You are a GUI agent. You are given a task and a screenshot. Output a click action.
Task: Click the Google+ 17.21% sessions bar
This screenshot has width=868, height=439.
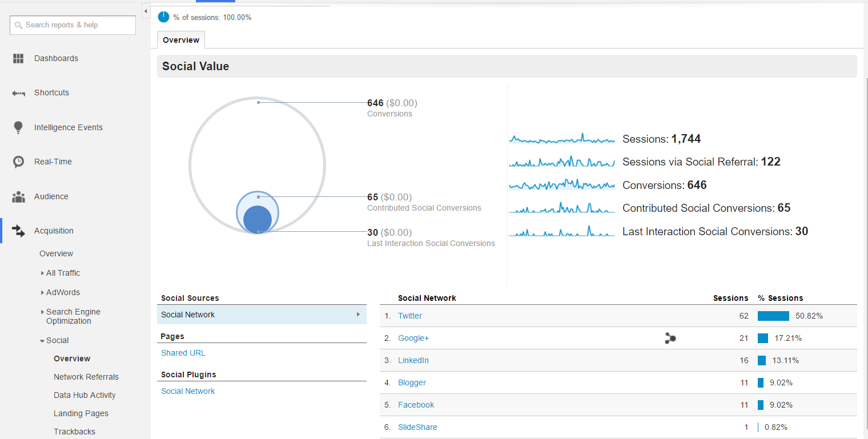[x=763, y=338]
